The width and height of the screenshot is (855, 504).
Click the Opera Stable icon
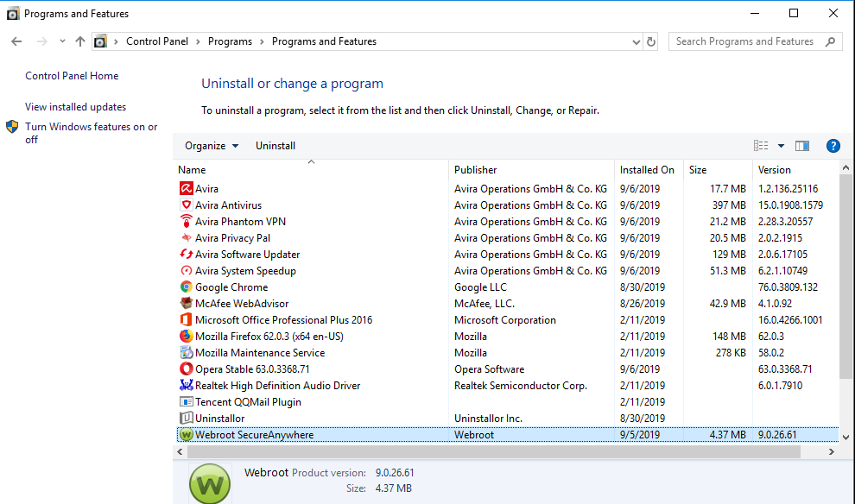[x=186, y=369]
